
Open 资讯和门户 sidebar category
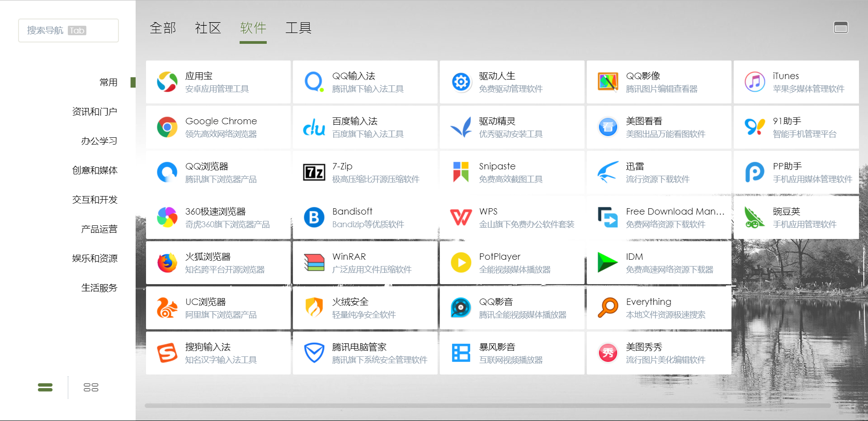tap(95, 112)
